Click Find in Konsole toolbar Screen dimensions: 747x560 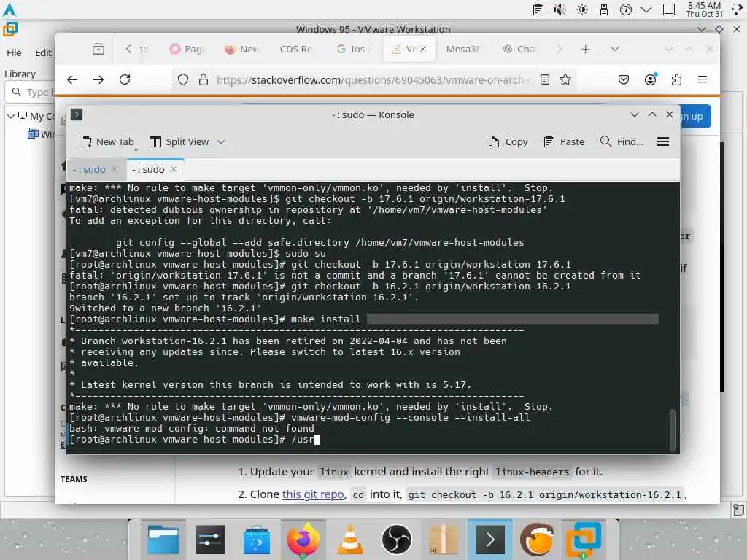click(x=622, y=142)
